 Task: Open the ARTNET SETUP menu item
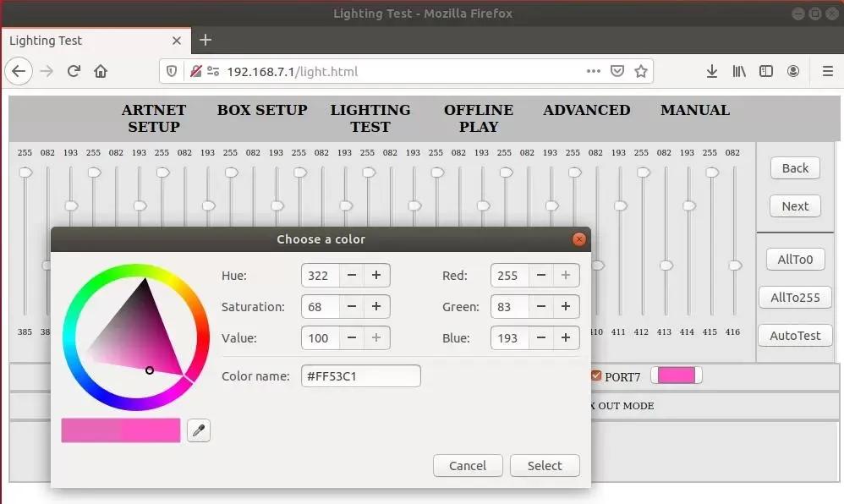pos(154,118)
